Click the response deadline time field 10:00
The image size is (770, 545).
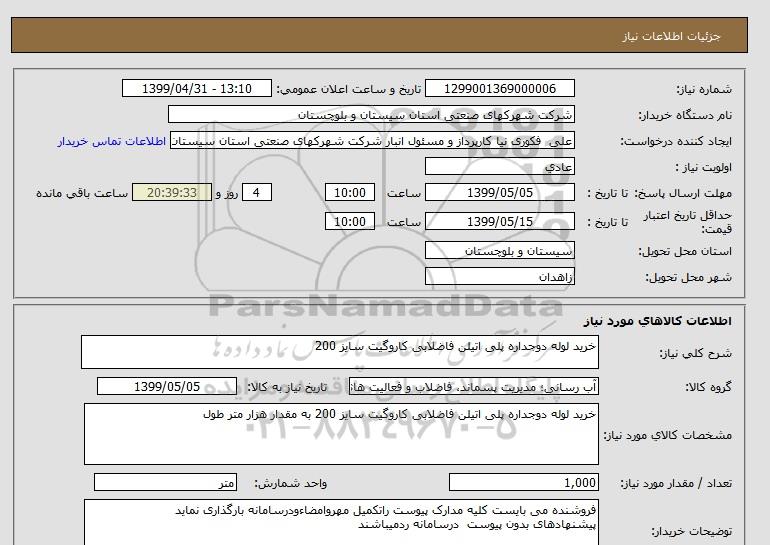tap(350, 192)
